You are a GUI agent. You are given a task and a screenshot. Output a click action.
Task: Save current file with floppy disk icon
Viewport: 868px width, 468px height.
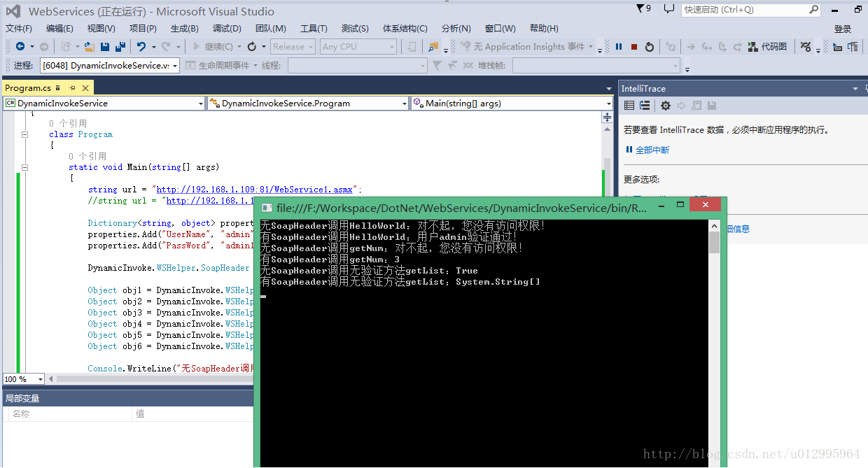(x=105, y=47)
